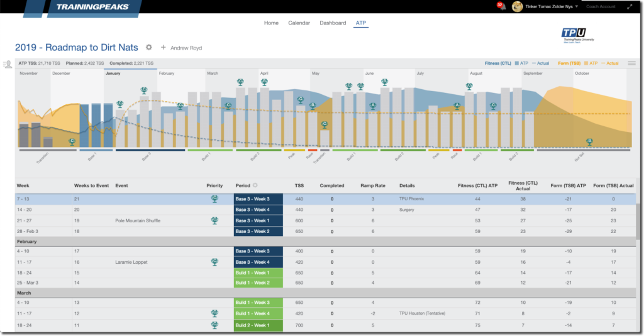
Task: Toggle Form (TSB) ATP legend series
Action: tap(591, 63)
